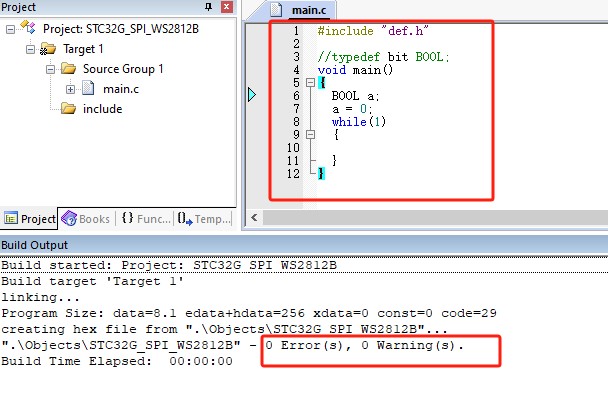The height and width of the screenshot is (396, 608).
Task: Click a = 0; statement line
Action: click(x=352, y=109)
